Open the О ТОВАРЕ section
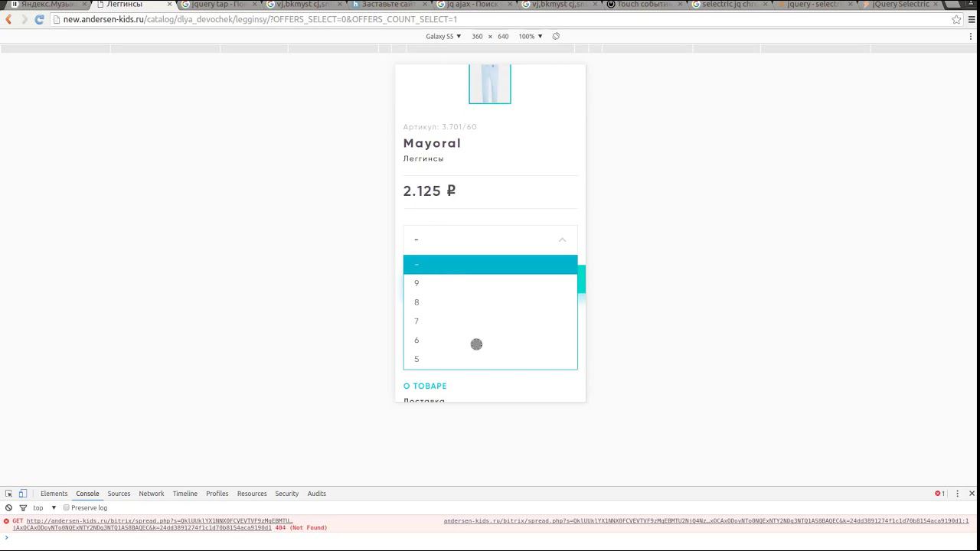Screen dimensions: 980x551 [425, 386]
